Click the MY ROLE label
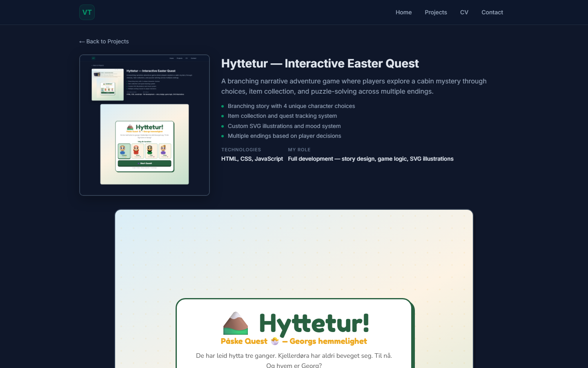Image resolution: width=588 pixels, height=368 pixels. [299, 150]
